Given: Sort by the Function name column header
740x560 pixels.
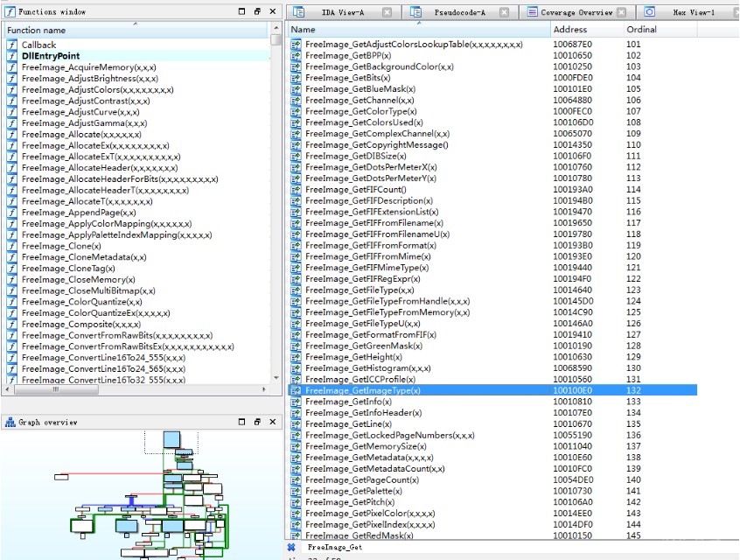Looking at the screenshot, I should pos(136,31).
